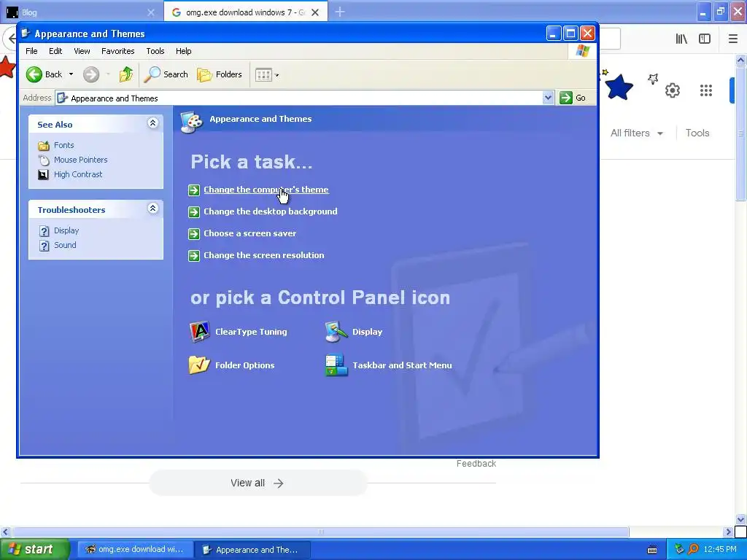Click the Mouse Pointers icon
The height and width of the screenshot is (560, 747).
44,160
